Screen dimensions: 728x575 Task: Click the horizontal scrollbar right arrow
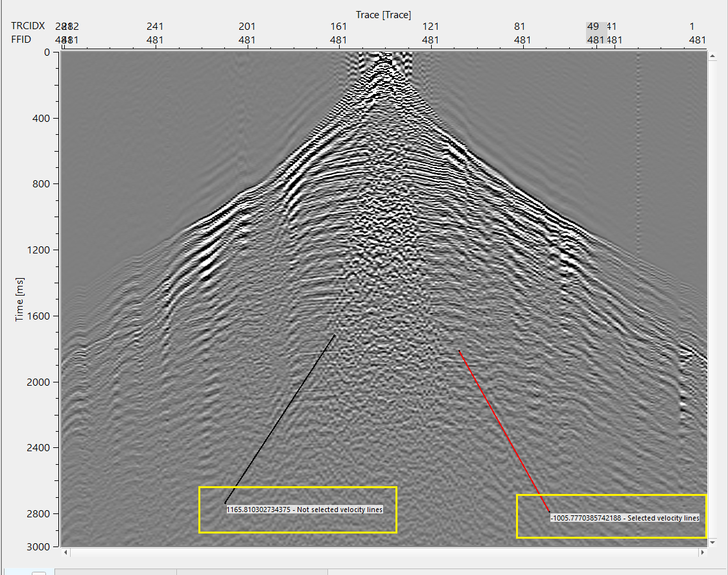(x=702, y=553)
